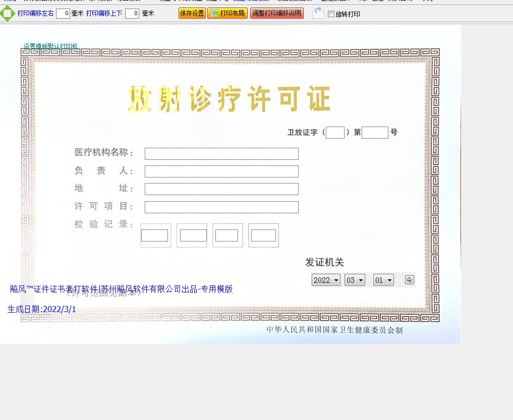Click the 许可项目 text field
The height and width of the screenshot is (420, 513).
(x=221, y=207)
